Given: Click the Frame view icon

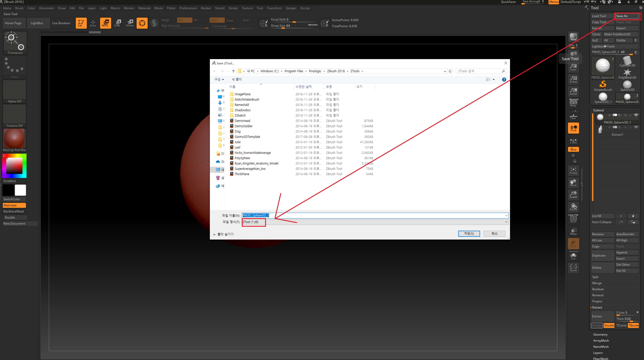Looking at the screenshot, I should (573, 170).
